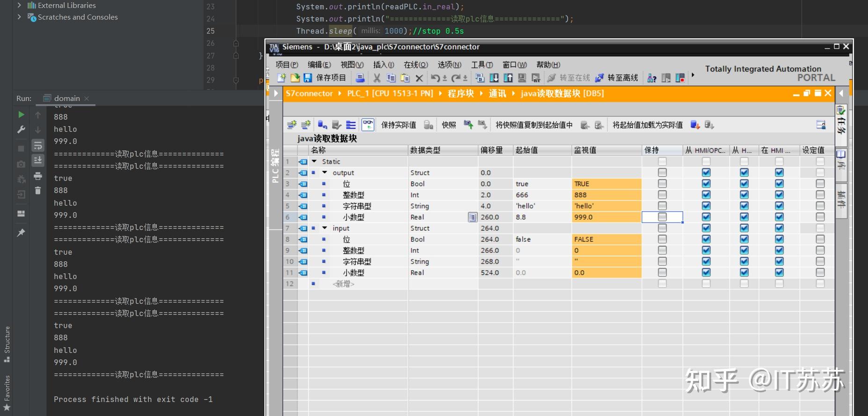Collapse the output struct row
This screenshot has height=416, width=868.
[325, 172]
